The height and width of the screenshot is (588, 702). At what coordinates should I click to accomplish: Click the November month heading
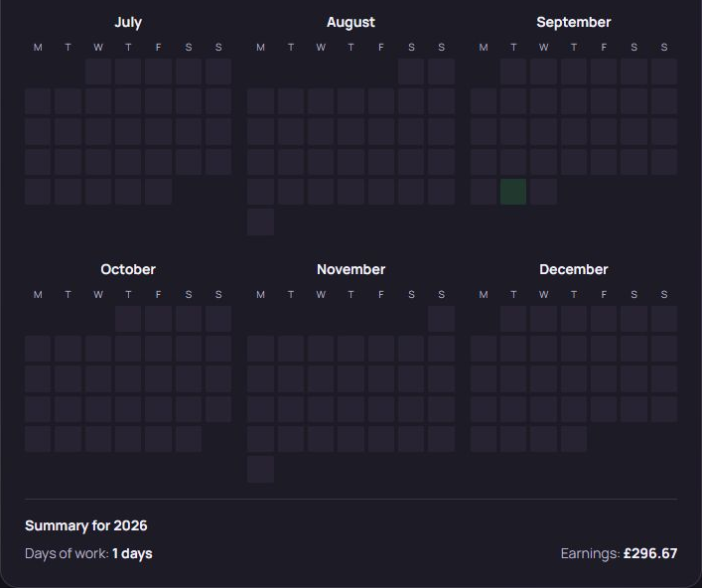coord(351,269)
